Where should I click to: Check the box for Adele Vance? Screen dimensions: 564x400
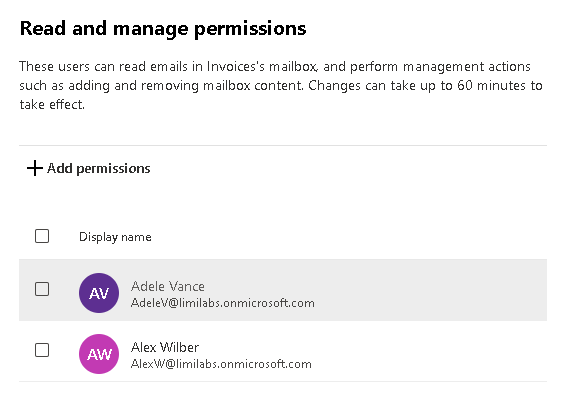pyautogui.click(x=42, y=289)
